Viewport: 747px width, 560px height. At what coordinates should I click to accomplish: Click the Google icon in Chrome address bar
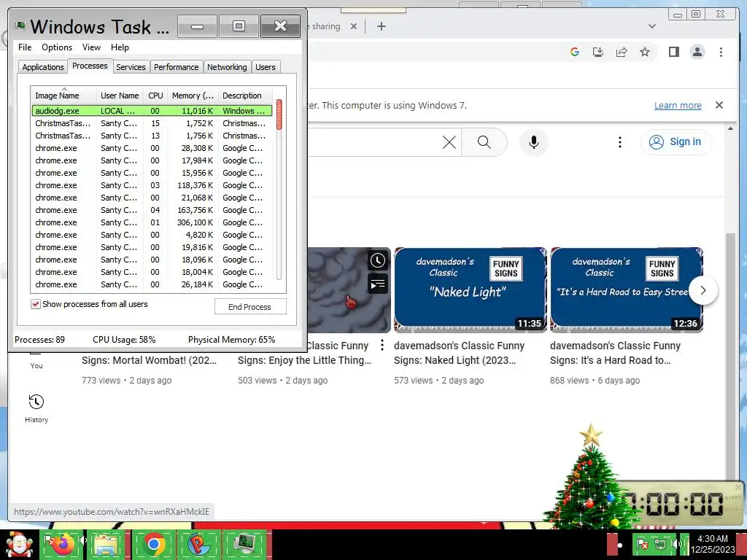[575, 52]
